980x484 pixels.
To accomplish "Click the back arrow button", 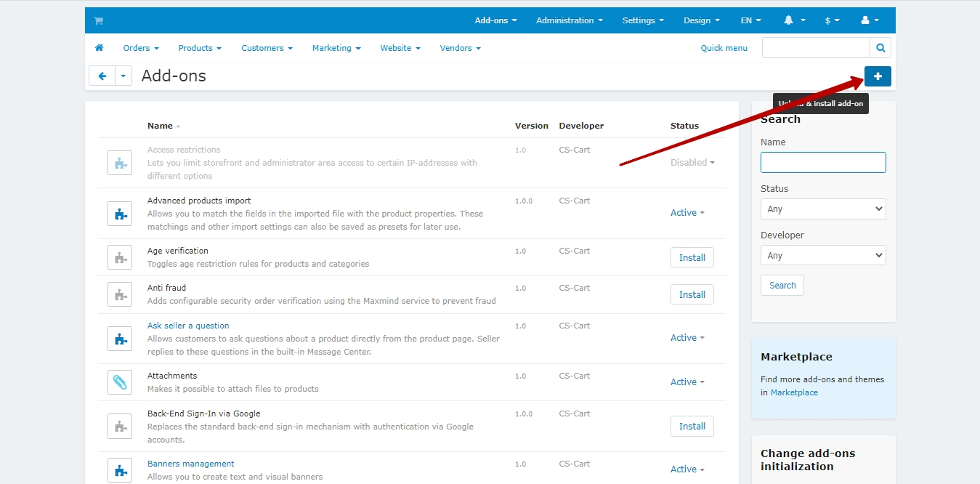I will click(x=102, y=76).
